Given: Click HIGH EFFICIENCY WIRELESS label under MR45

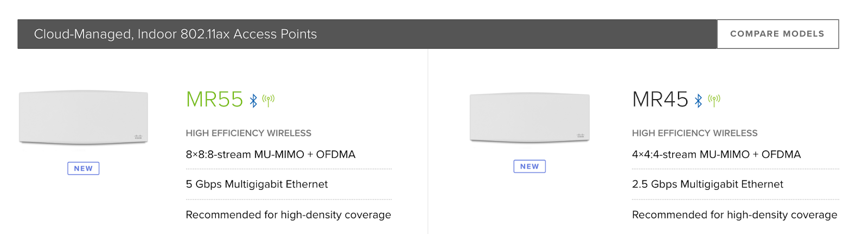Looking at the screenshot, I should tap(694, 133).
